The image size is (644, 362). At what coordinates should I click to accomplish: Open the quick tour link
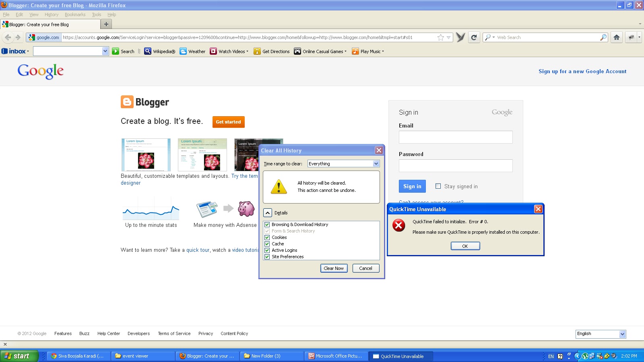click(198, 250)
